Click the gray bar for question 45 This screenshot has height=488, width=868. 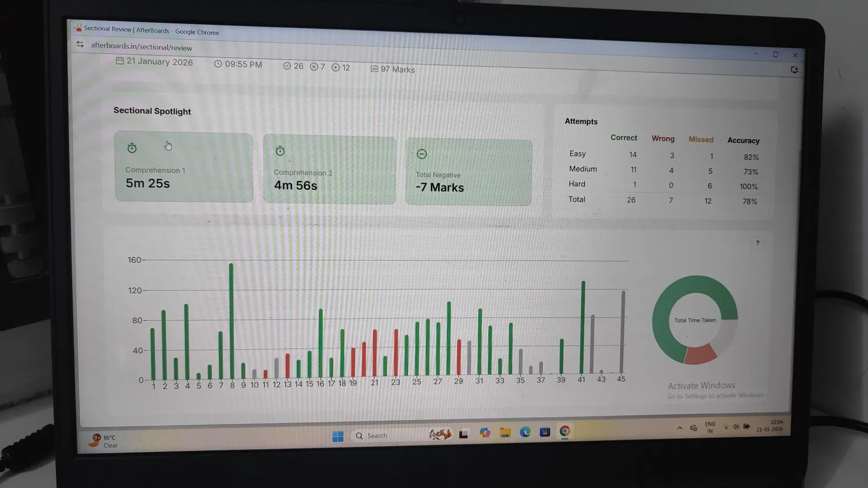(x=623, y=332)
